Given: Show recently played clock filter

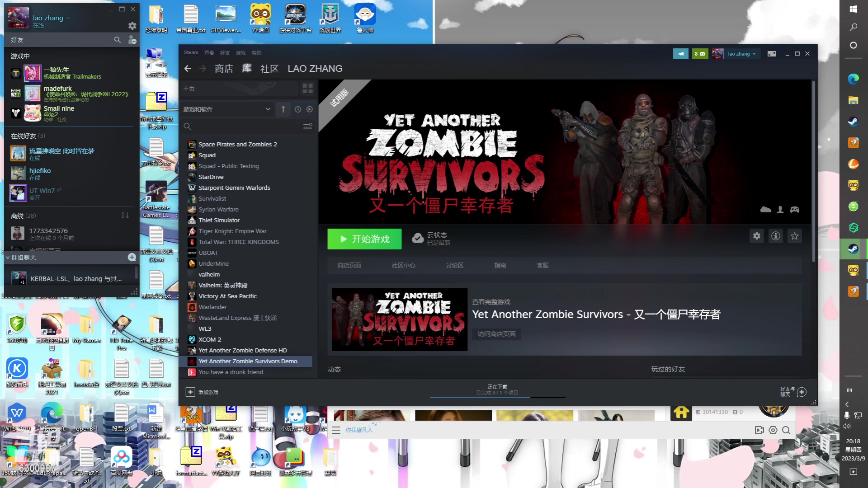Looking at the screenshot, I should (297, 109).
